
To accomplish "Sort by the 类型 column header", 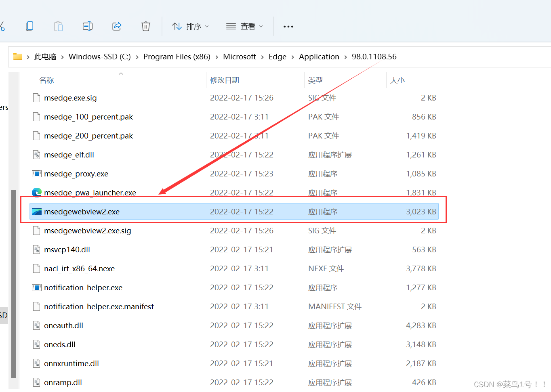I will click(315, 80).
